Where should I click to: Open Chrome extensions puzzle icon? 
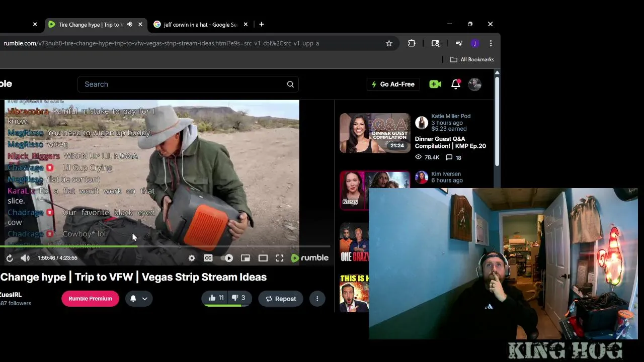point(412,43)
